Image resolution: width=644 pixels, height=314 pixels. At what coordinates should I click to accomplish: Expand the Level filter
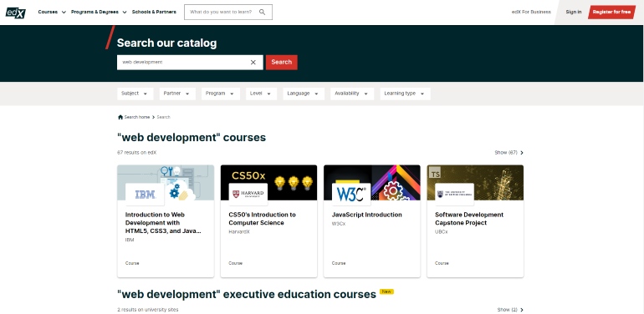coord(261,94)
